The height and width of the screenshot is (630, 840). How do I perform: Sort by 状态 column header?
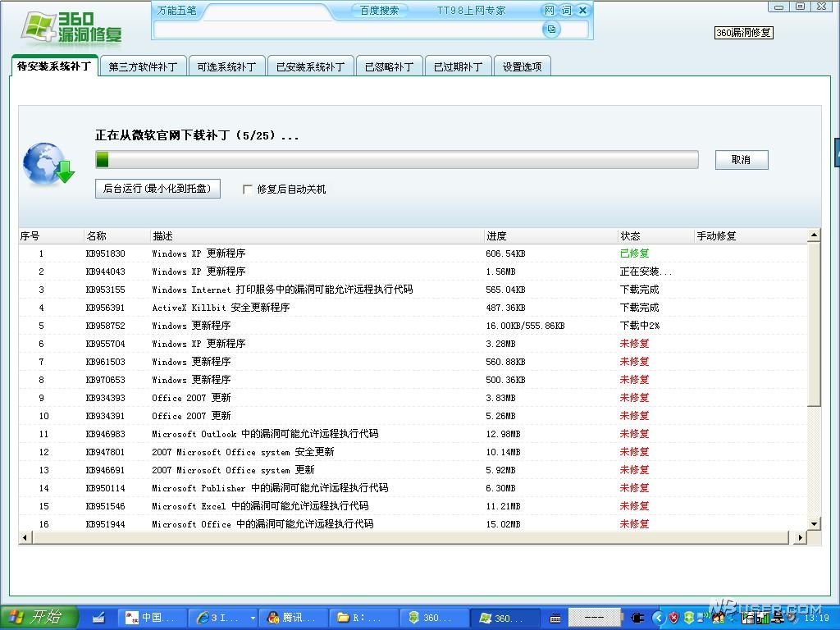pyautogui.click(x=656, y=235)
